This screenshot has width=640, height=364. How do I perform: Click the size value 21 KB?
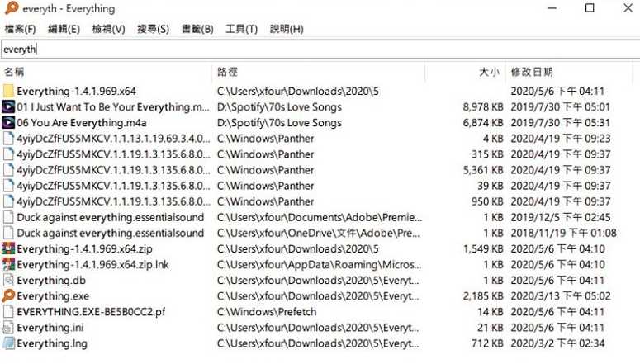491,328
